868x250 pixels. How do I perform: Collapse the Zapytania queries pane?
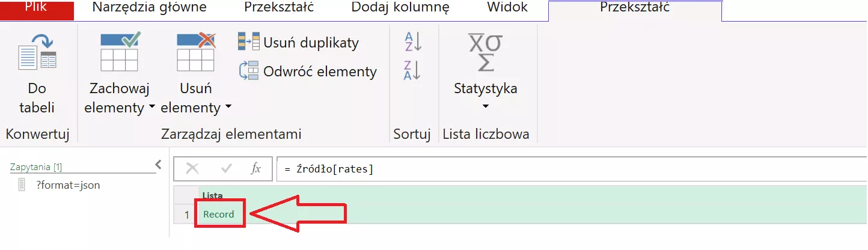tap(159, 164)
